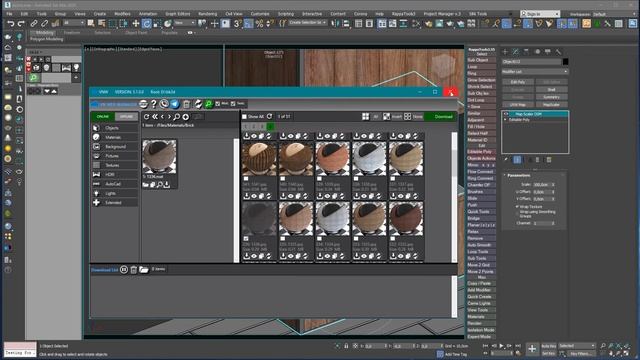Open the Customize menu
The height and width of the screenshot is (360, 640).
(260, 14)
